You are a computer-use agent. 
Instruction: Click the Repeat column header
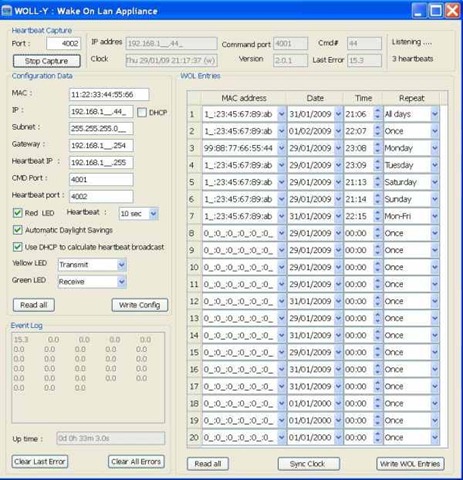(x=411, y=98)
